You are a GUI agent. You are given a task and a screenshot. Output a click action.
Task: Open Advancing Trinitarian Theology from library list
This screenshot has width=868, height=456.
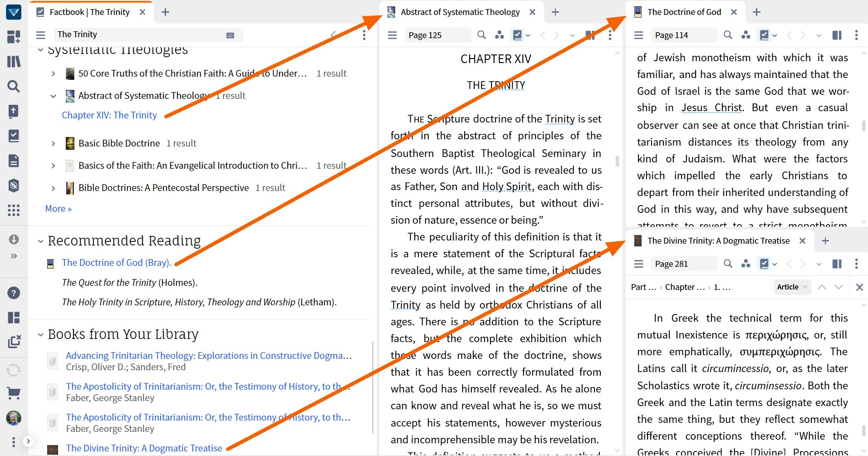[x=209, y=356]
